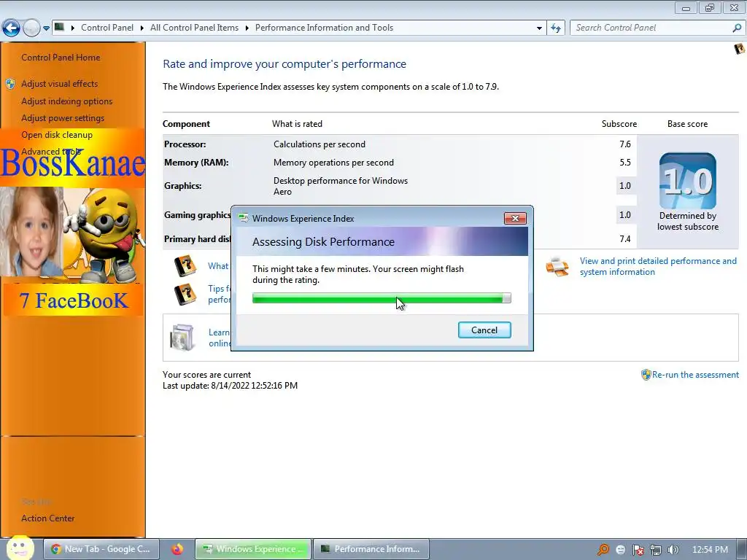Click the Graphics row label

pos(183,186)
